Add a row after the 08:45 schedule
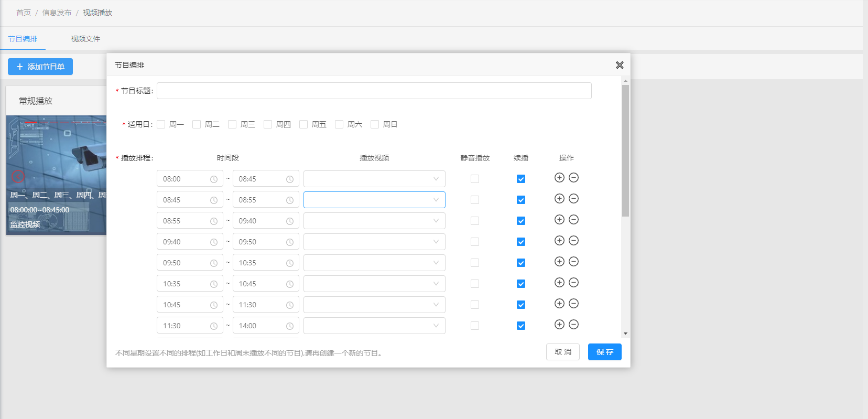868x419 pixels. (559, 199)
